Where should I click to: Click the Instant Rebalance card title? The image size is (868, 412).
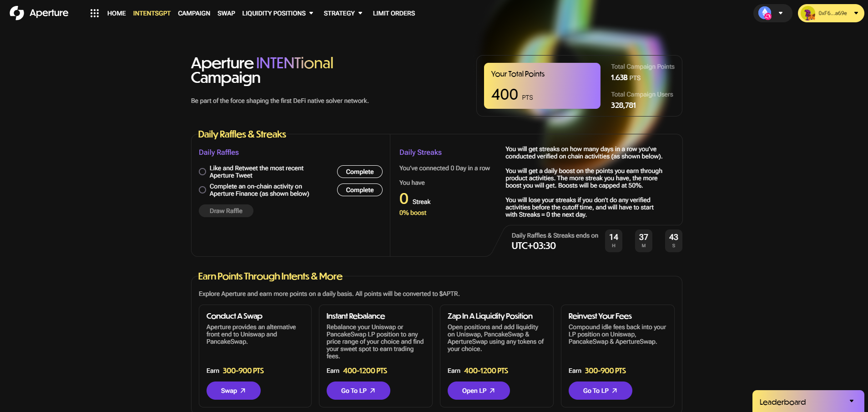(x=356, y=316)
